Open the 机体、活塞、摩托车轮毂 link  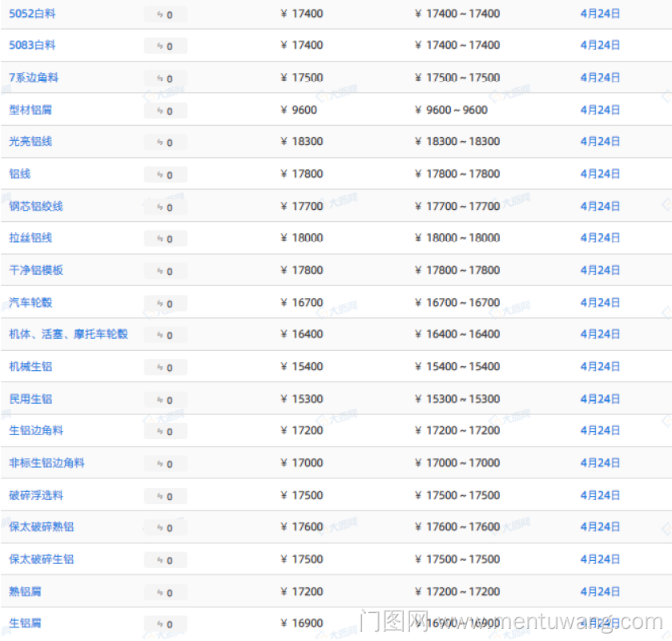pyautogui.click(x=68, y=334)
